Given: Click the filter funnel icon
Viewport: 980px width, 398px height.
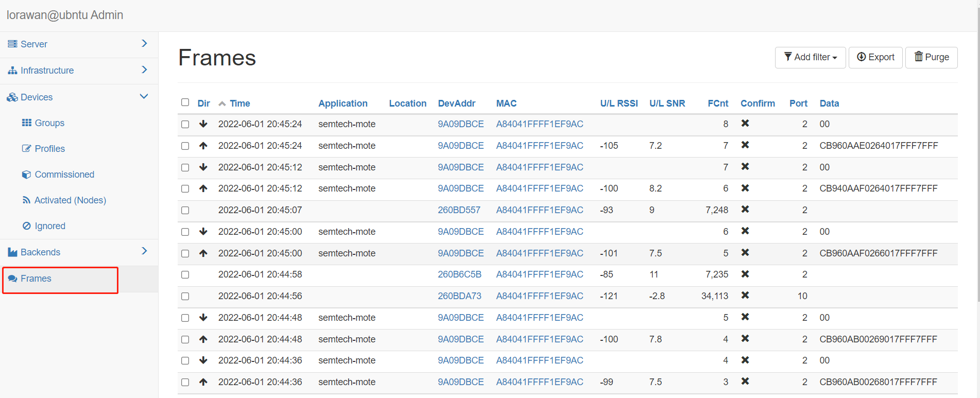Looking at the screenshot, I should [788, 57].
